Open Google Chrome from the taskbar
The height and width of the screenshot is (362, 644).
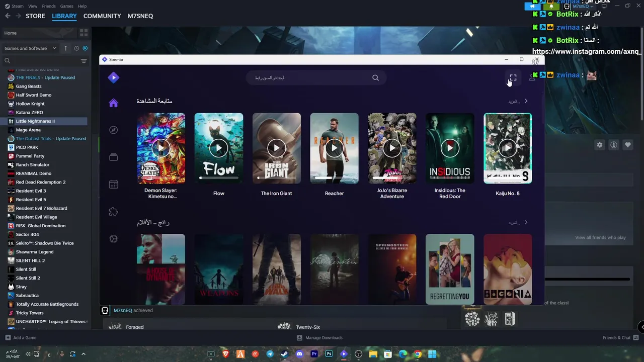417,354
